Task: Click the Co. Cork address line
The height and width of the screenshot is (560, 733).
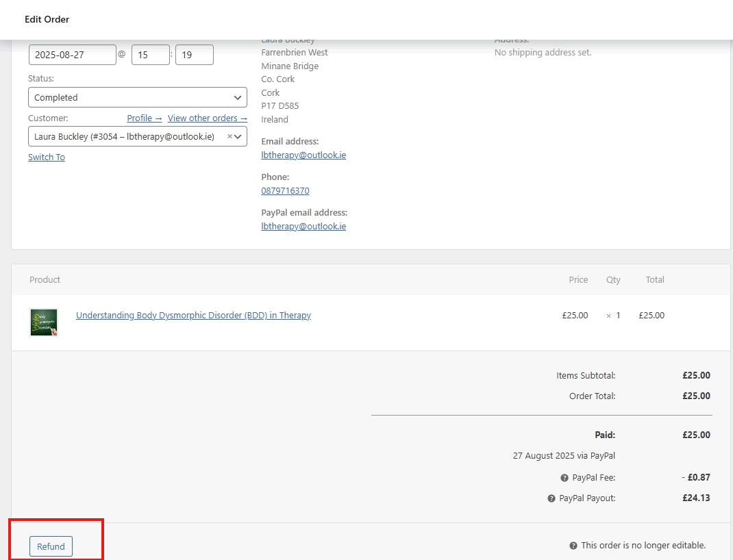Action: click(277, 79)
